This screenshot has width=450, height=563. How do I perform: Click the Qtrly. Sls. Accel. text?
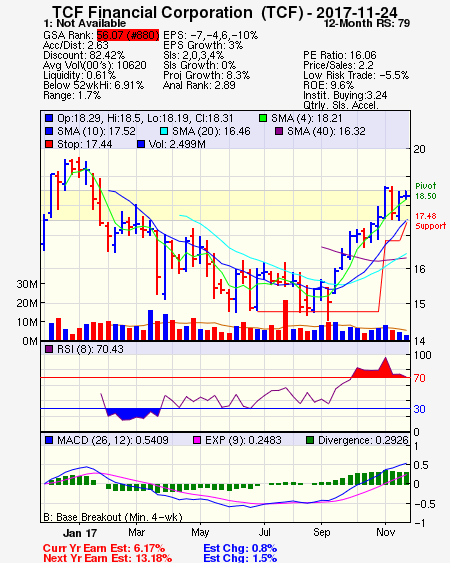pos(341,105)
